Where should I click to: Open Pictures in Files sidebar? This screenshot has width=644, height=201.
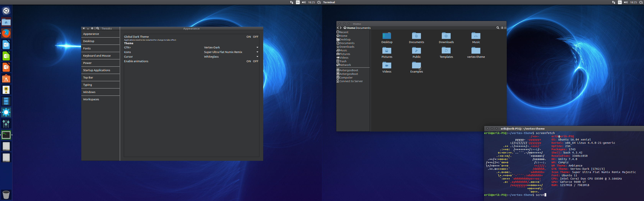[353, 54]
